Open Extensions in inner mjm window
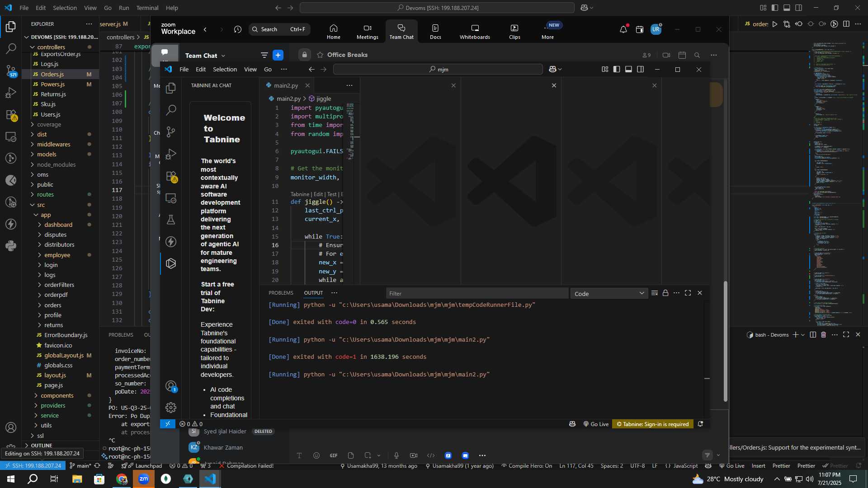The height and width of the screenshot is (488, 868). 171,176
